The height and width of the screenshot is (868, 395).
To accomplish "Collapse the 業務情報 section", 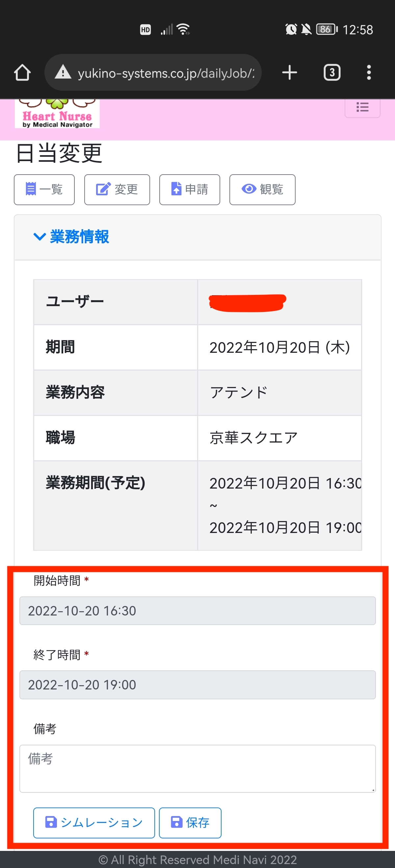I will [x=71, y=237].
